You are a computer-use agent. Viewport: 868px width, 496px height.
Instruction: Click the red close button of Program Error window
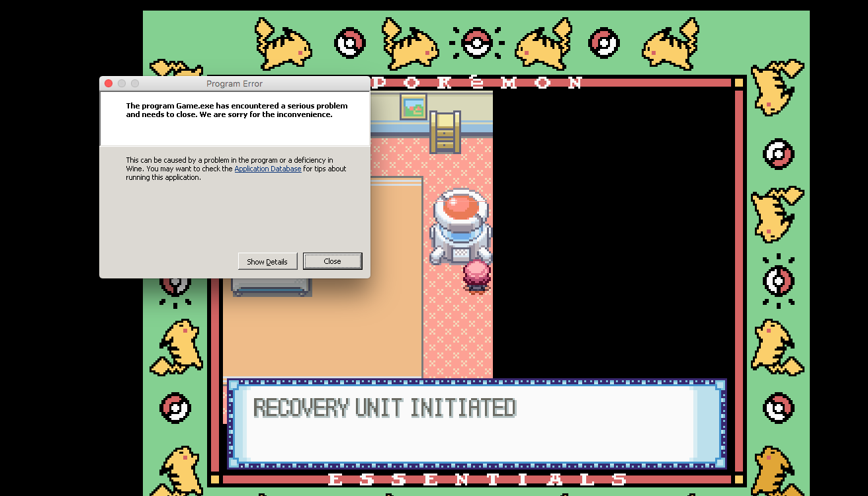pyautogui.click(x=108, y=83)
